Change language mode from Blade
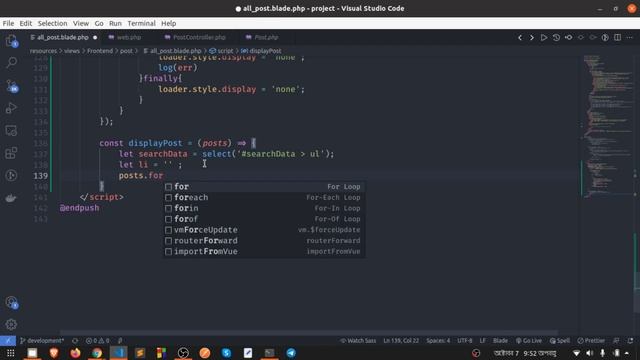Image resolution: width=640 pixels, height=360 pixels. point(500,340)
